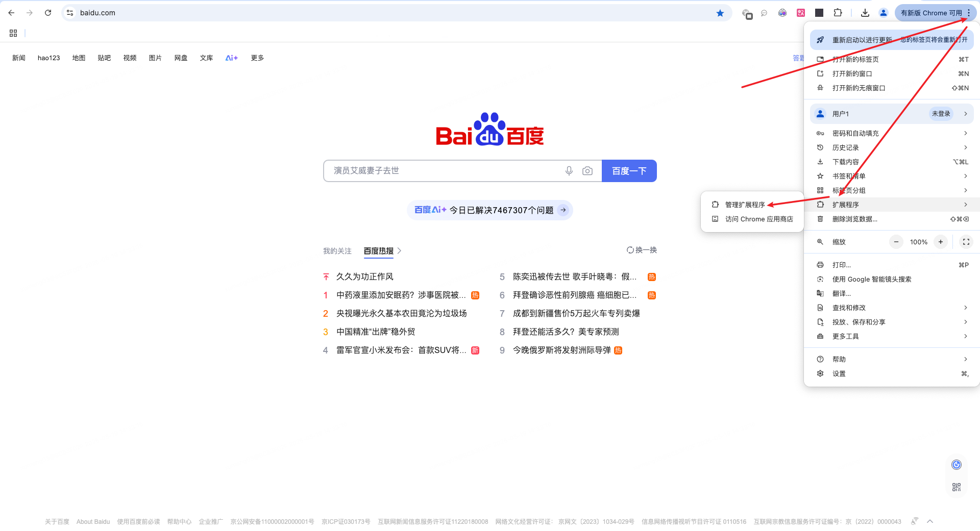The image size is (980, 531).
Task: Switch to 百度热搜 tab
Action: (x=379, y=251)
